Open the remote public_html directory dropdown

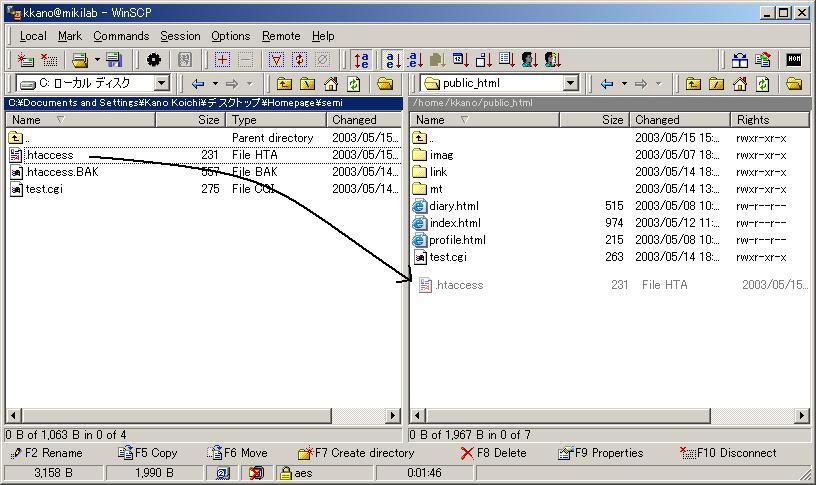pos(571,83)
